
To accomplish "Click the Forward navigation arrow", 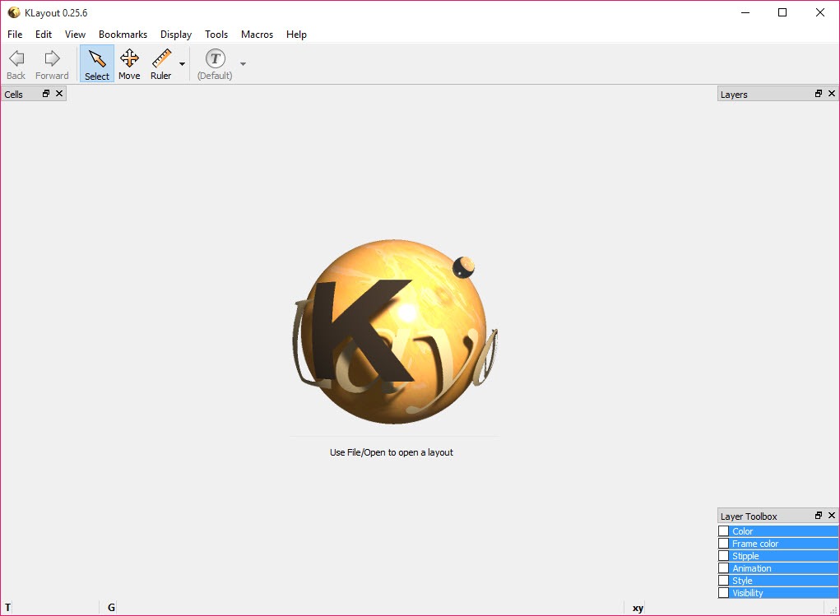I will [52, 64].
